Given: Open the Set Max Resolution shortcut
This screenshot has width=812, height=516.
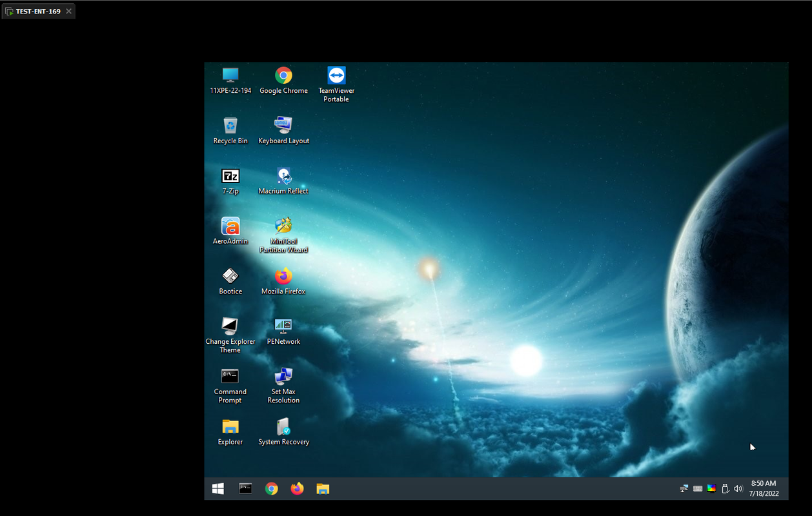Looking at the screenshot, I should point(283,386).
